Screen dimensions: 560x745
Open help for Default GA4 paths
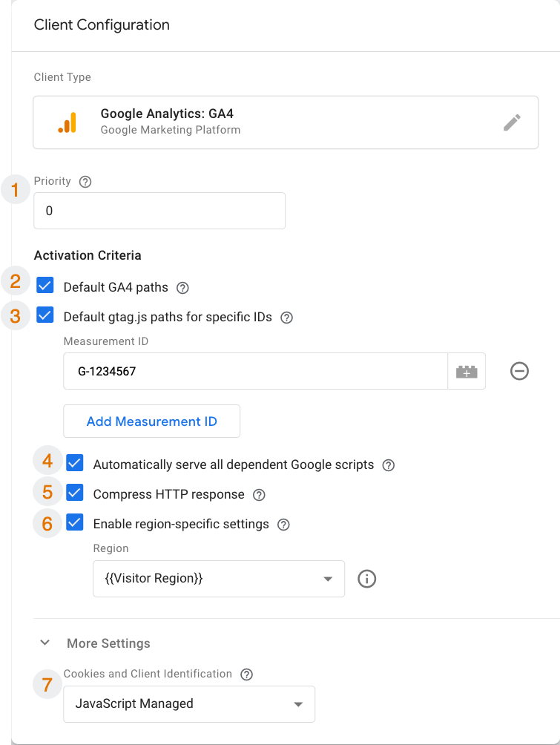183,287
